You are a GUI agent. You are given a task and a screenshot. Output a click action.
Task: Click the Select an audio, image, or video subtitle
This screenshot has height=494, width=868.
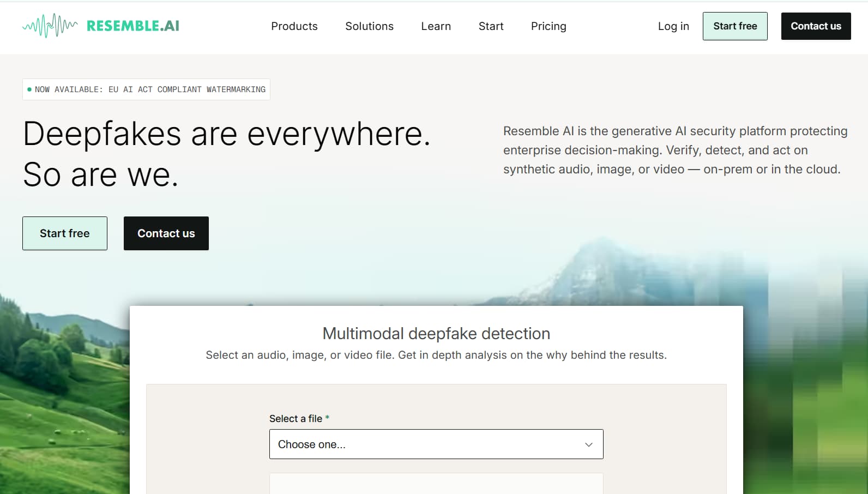click(x=436, y=355)
